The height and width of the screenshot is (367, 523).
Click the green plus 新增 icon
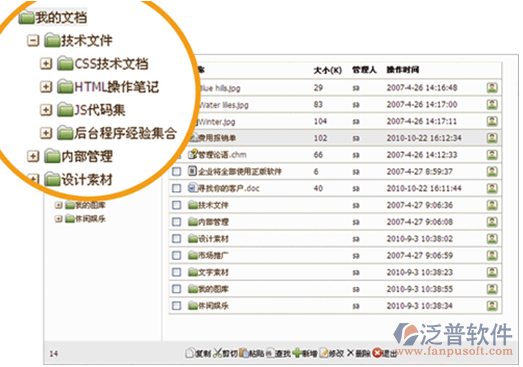coord(297,353)
